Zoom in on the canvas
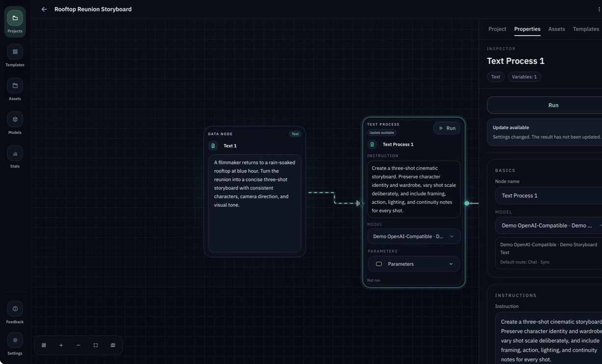The height and width of the screenshot is (364, 602). pos(61,345)
